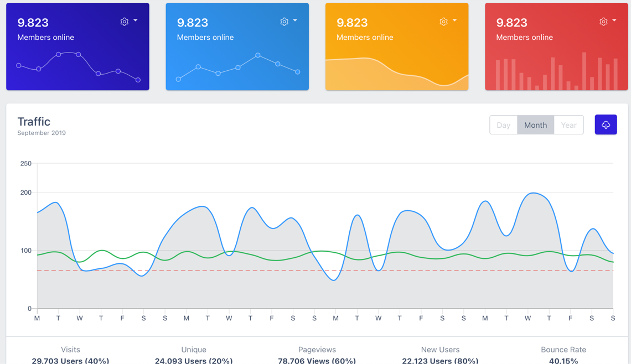
Task: Select the Year traffic range option
Action: [x=568, y=125]
